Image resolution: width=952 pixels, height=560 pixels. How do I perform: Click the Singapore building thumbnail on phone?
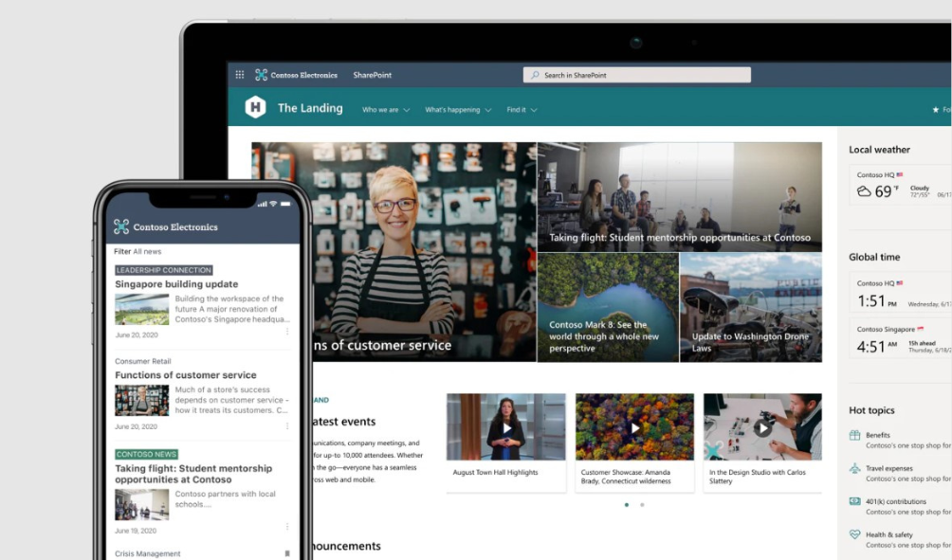pos(142,310)
